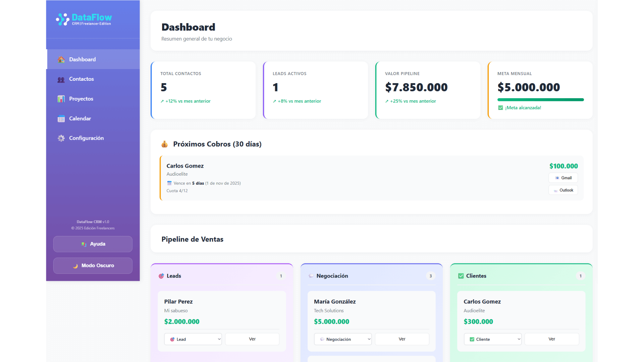Click the Gmail button for Carlos Gomez

tap(563, 178)
